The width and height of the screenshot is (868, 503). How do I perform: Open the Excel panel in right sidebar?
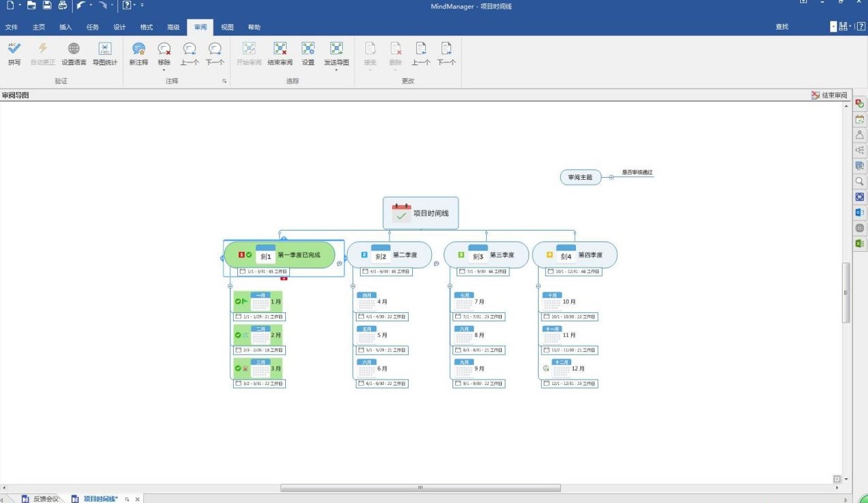[859, 244]
